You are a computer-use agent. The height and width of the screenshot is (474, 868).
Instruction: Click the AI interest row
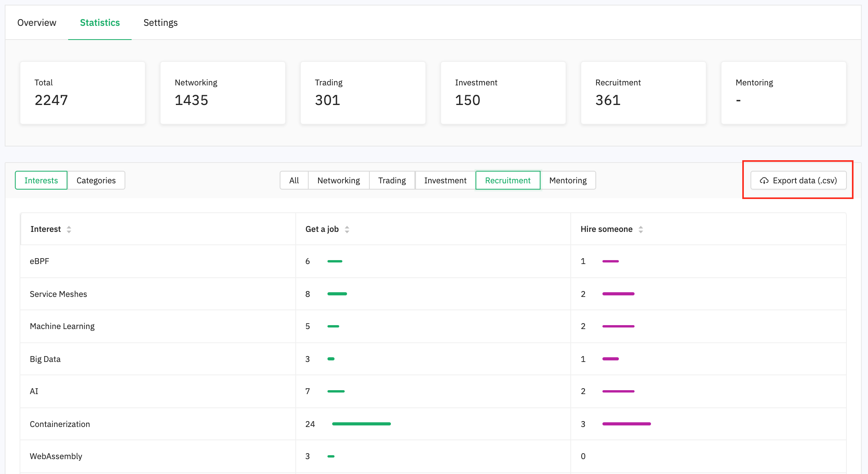433,391
